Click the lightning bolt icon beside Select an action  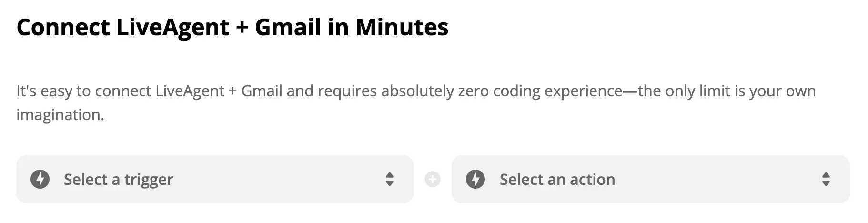coord(475,180)
